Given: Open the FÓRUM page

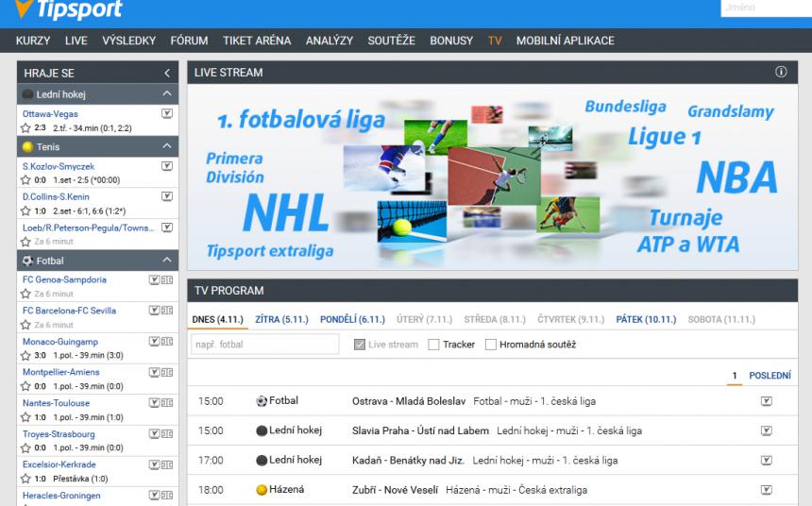Looking at the screenshot, I should (x=189, y=41).
